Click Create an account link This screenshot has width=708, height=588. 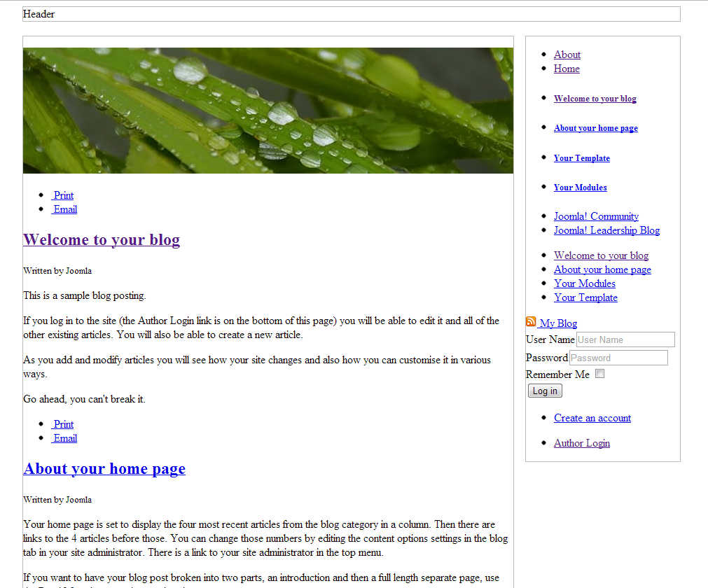tap(592, 418)
